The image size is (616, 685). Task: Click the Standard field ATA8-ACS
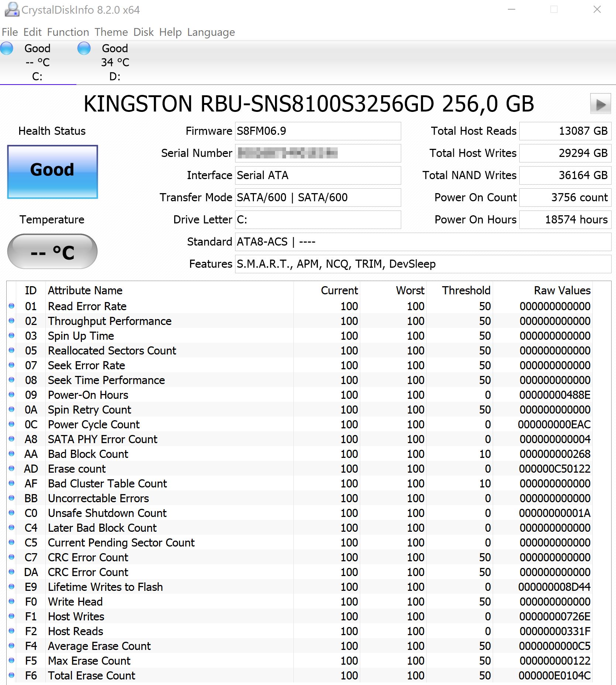pos(423,242)
